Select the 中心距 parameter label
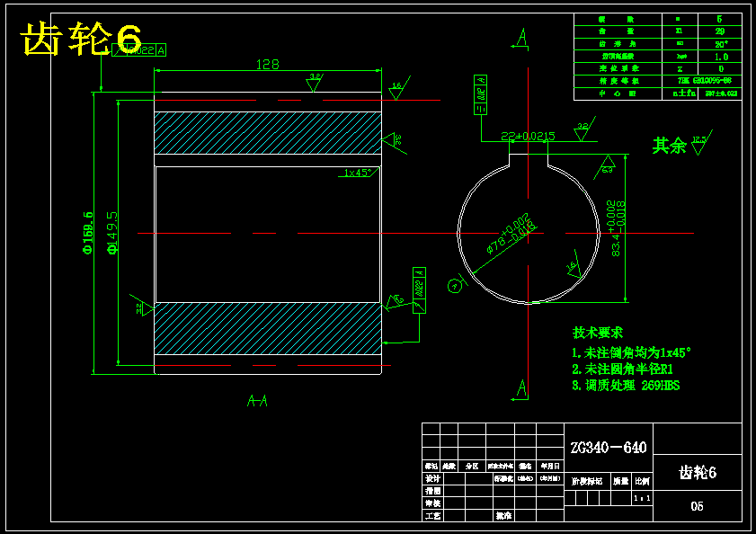Viewport: 756px width, 534px height. pos(618,93)
